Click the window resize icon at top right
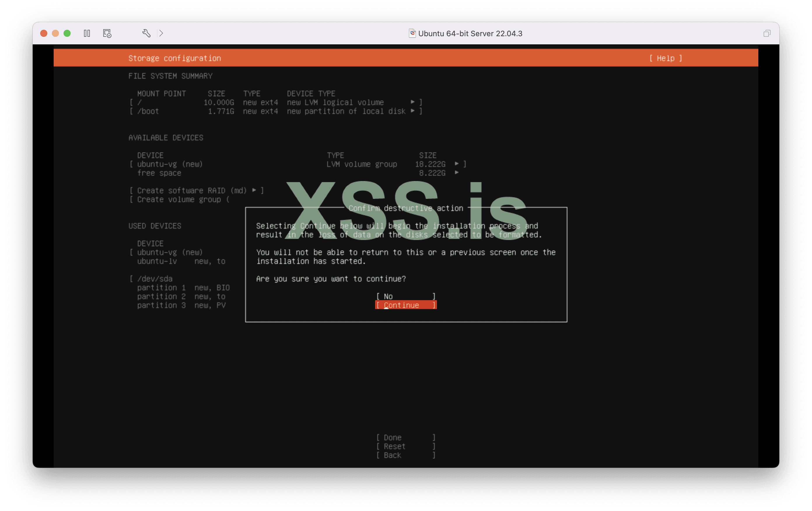The height and width of the screenshot is (511, 812). (x=767, y=33)
